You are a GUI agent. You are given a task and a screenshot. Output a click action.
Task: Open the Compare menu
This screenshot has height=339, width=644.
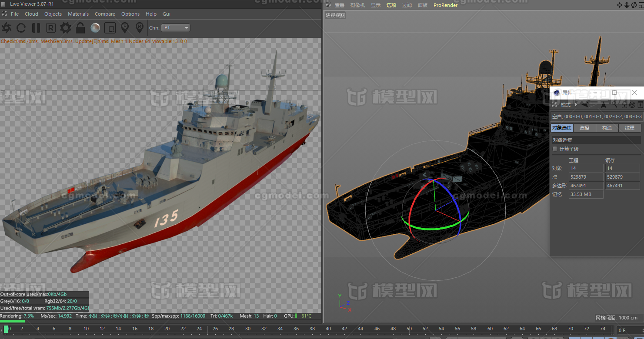coord(105,14)
